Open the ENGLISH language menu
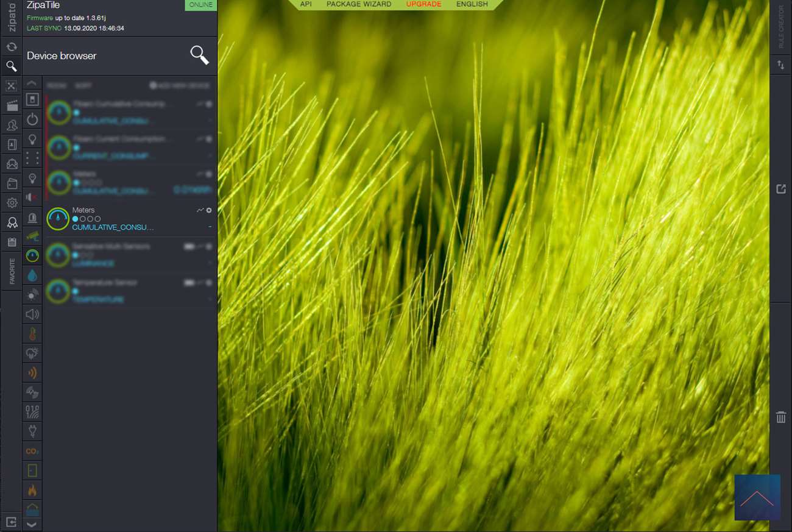792x532 pixels. [x=472, y=4]
